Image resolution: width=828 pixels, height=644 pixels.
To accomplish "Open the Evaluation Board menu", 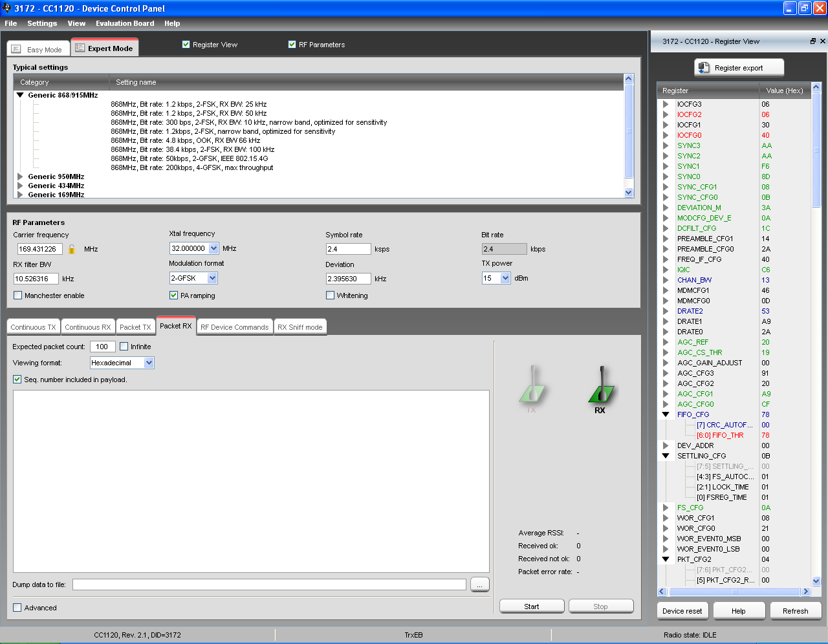I will point(125,23).
